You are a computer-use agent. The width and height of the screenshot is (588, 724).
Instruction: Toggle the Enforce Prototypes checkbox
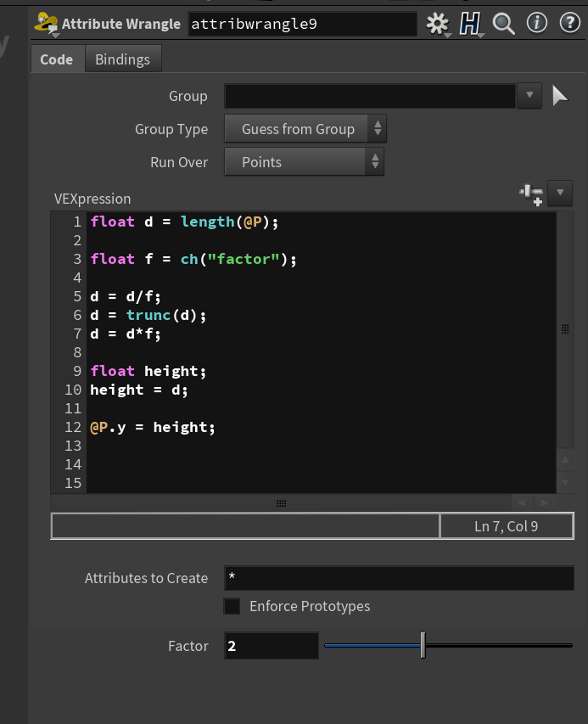point(232,606)
